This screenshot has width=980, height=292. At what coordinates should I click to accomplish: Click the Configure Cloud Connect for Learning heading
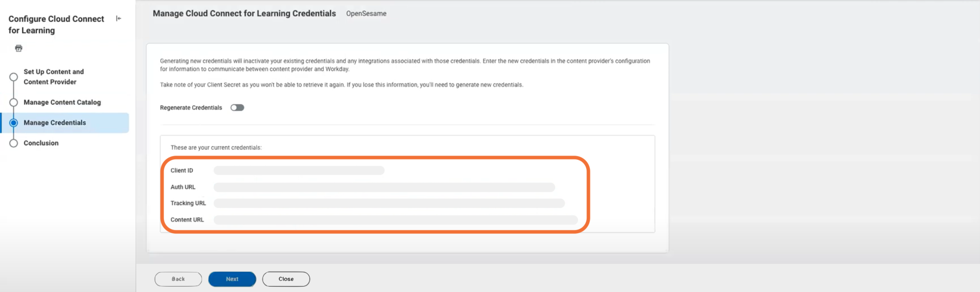[56, 25]
